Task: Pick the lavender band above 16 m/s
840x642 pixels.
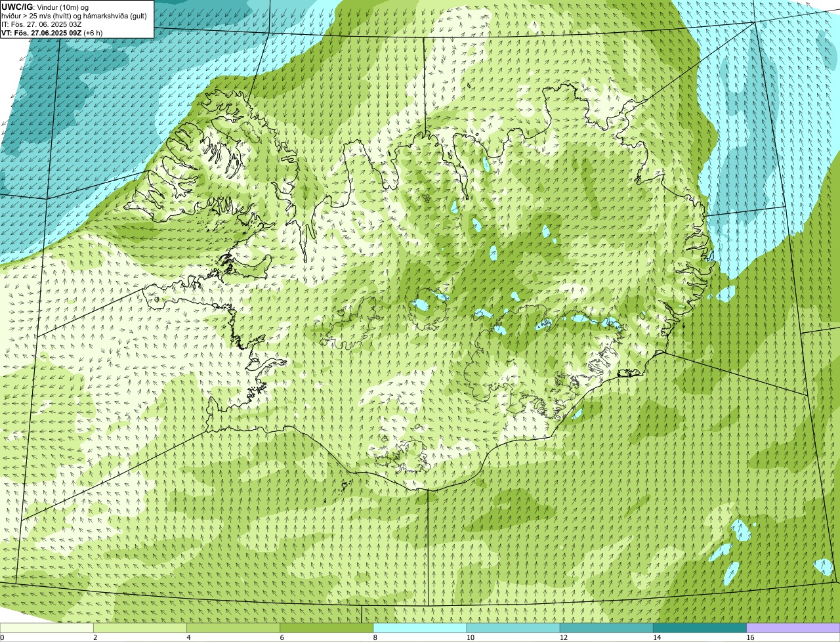Action: (793, 628)
